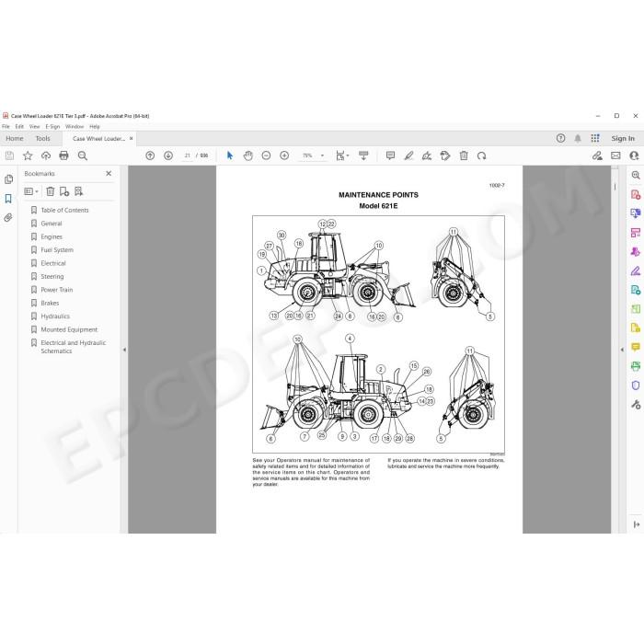The width and height of the screenshot is (644, 644).
Task: Toggle the Bookmarks panel icon
Action: 8,199
